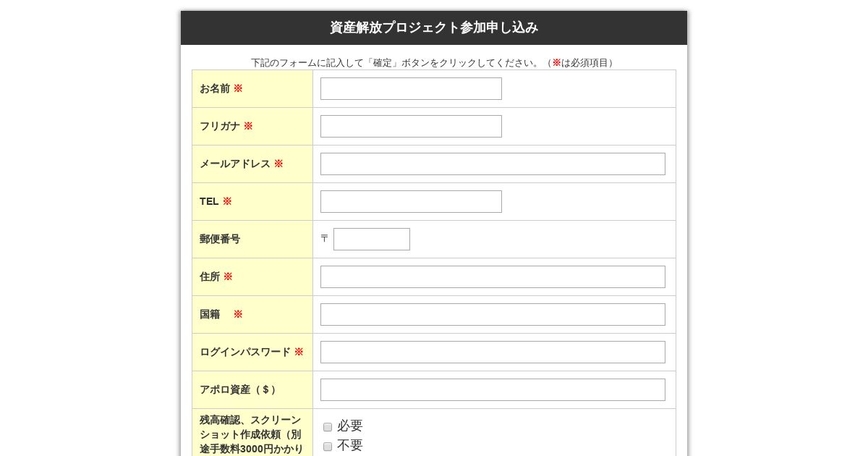This screenshot has width=868, height=456.
Task: Click the 不要 option label text
Action: (x=350, y=445)
